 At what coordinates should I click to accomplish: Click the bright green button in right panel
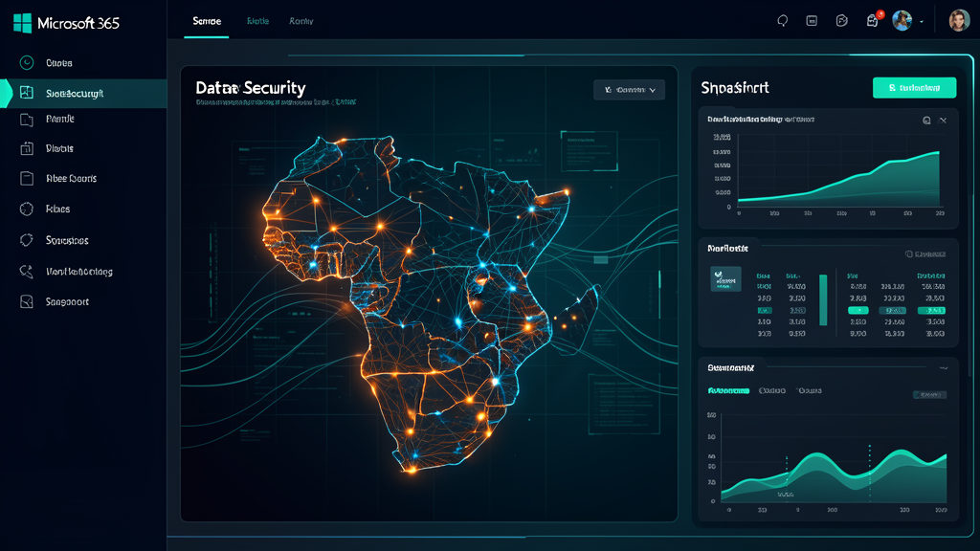(914, 88)
